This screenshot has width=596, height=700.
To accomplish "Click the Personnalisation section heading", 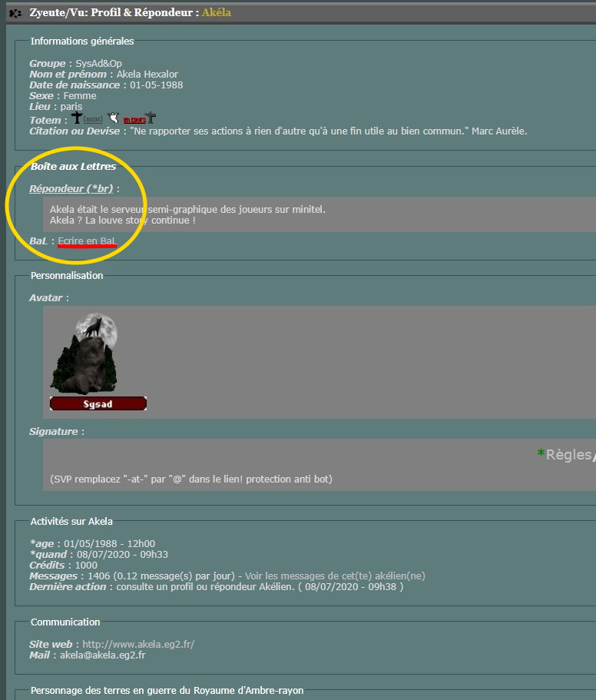I will 67,275.
